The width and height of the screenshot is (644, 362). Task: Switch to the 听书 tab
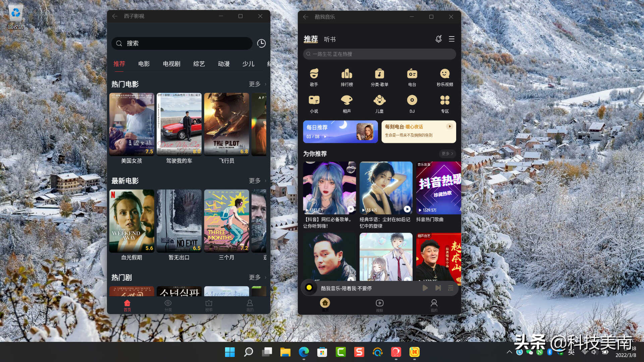coord(329,39)
